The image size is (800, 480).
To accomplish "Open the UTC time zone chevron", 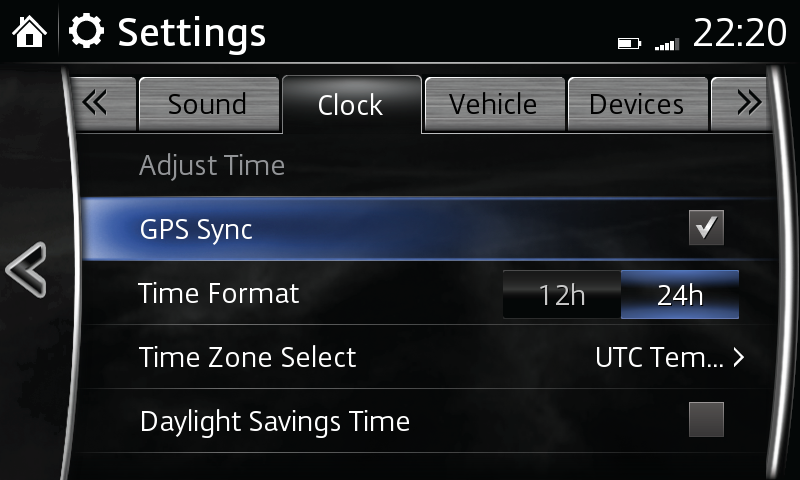I will point(739,357).
